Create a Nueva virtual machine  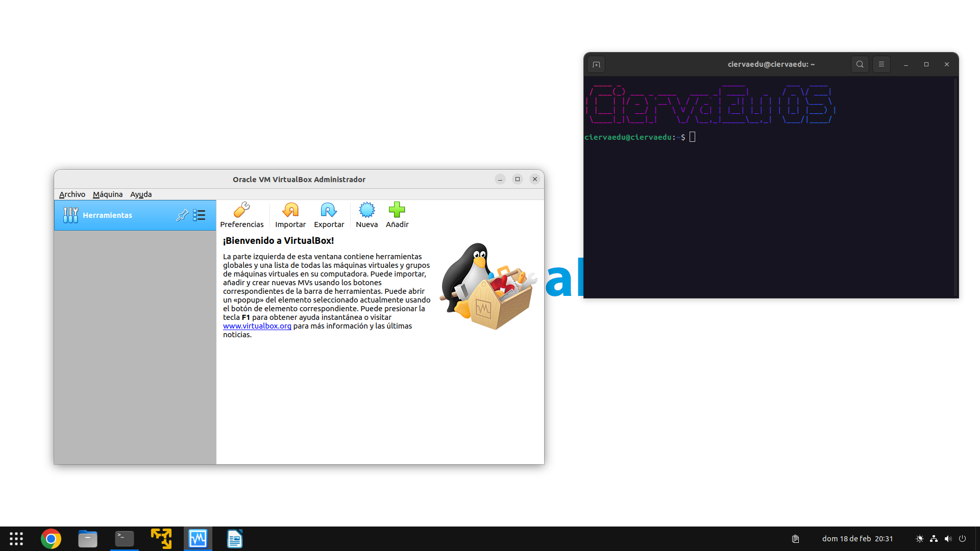point(366,215)
